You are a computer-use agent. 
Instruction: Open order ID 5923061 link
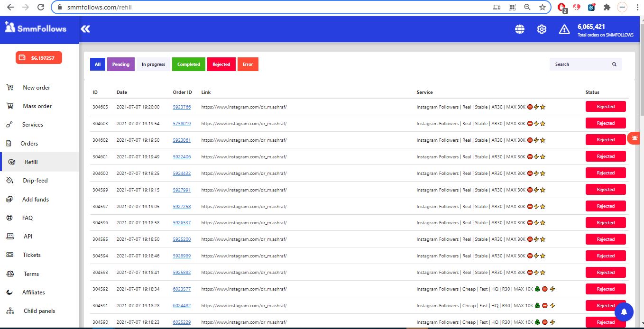point(182,140)
